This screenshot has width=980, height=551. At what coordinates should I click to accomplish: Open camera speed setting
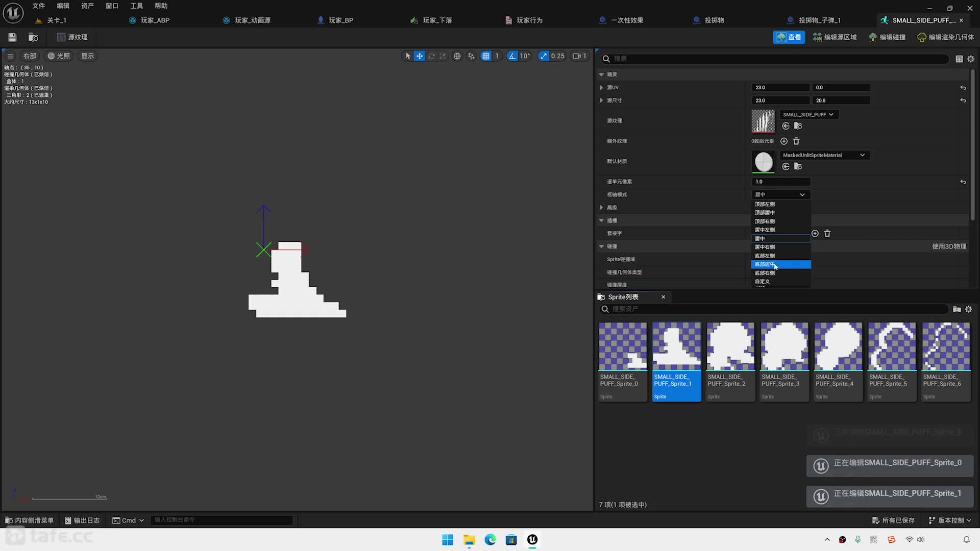580,56
